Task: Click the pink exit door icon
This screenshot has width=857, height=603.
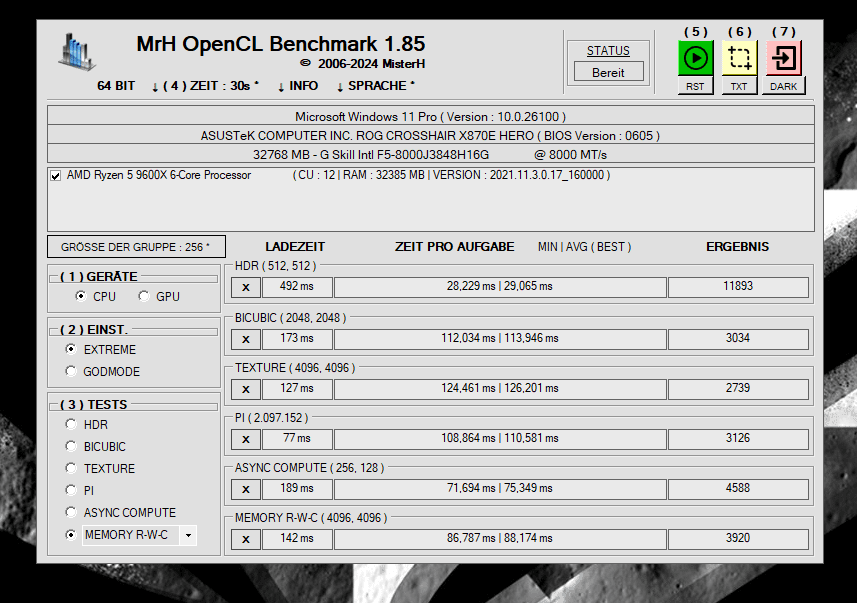Action: [783, 58]
